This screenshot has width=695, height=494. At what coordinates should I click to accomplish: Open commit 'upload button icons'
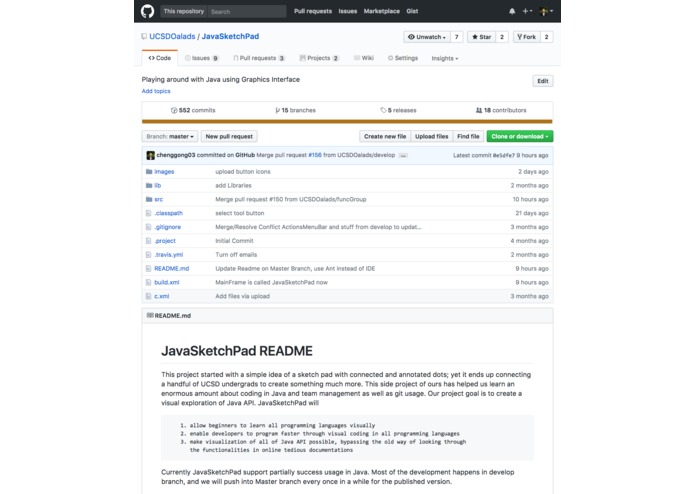pos(242,171)
